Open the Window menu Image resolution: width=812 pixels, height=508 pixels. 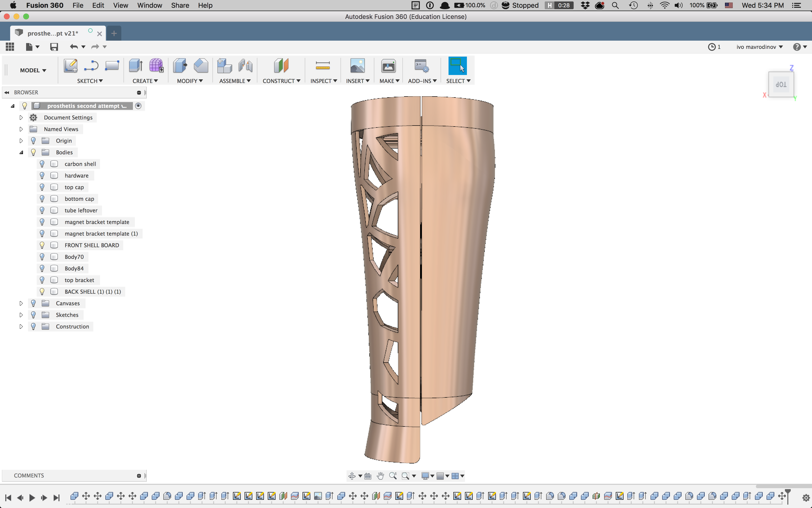(150, 5)
